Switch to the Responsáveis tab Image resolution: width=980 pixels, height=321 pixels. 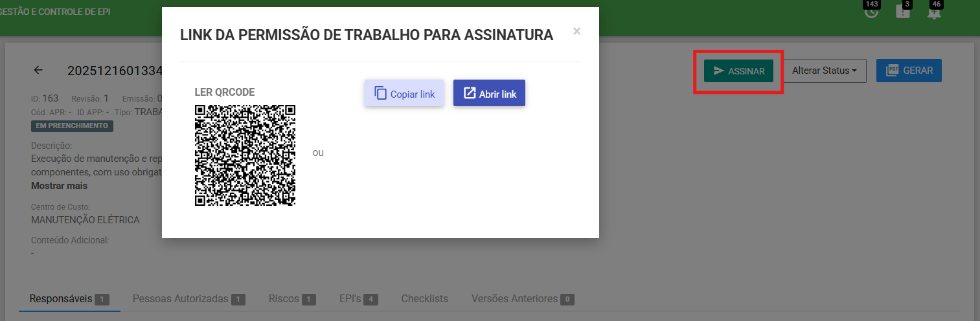69,299
